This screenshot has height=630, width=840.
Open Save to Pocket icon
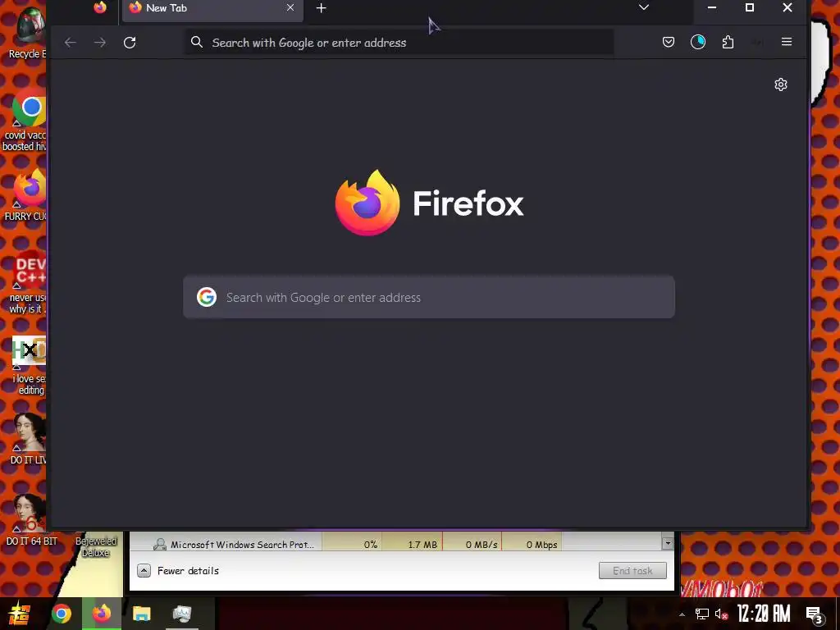coord(668,42)
